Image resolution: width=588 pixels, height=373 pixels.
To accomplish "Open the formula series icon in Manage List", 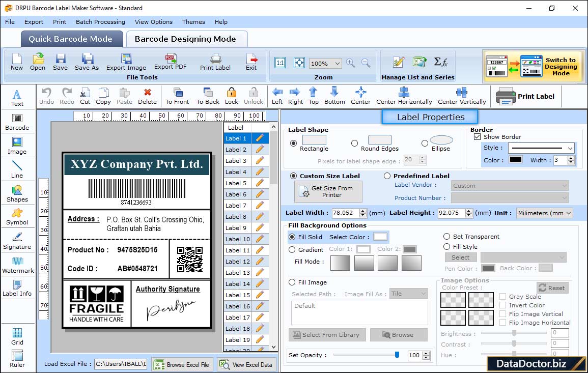I will click(441, 62).
